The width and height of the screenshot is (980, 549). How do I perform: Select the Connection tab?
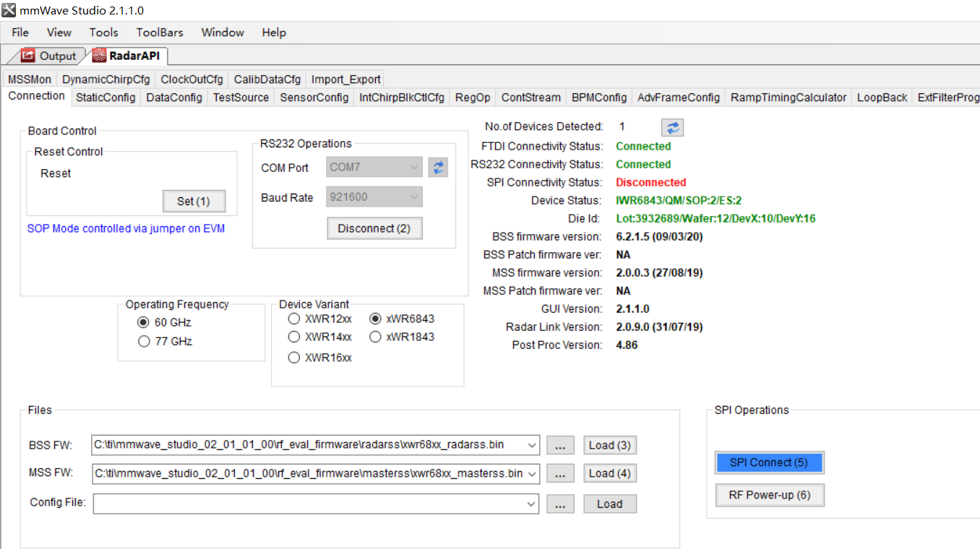coord(36,96)
